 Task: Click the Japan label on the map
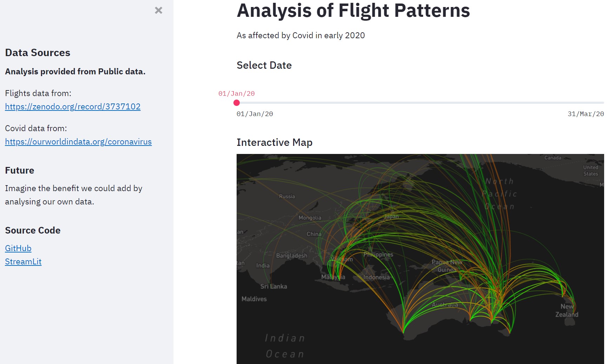point(391,217)
